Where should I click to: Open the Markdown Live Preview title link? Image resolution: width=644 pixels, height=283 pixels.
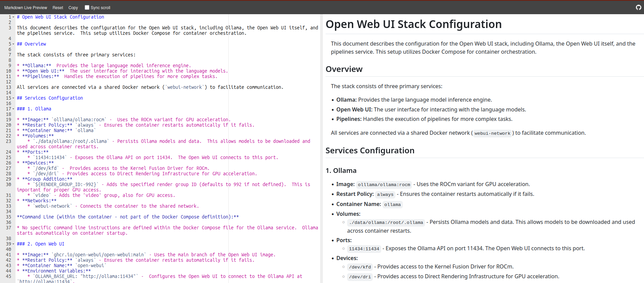pyautogui.click(x=26, y=7)
